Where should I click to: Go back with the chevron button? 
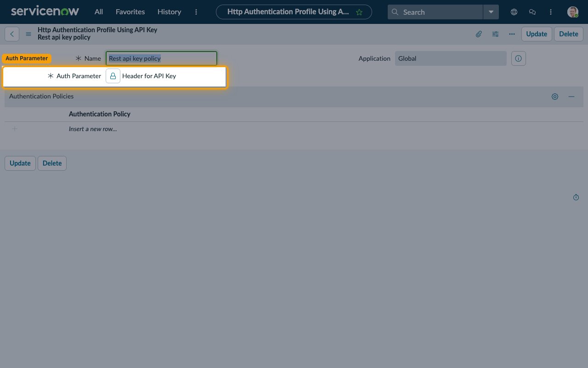pos(12,34)
